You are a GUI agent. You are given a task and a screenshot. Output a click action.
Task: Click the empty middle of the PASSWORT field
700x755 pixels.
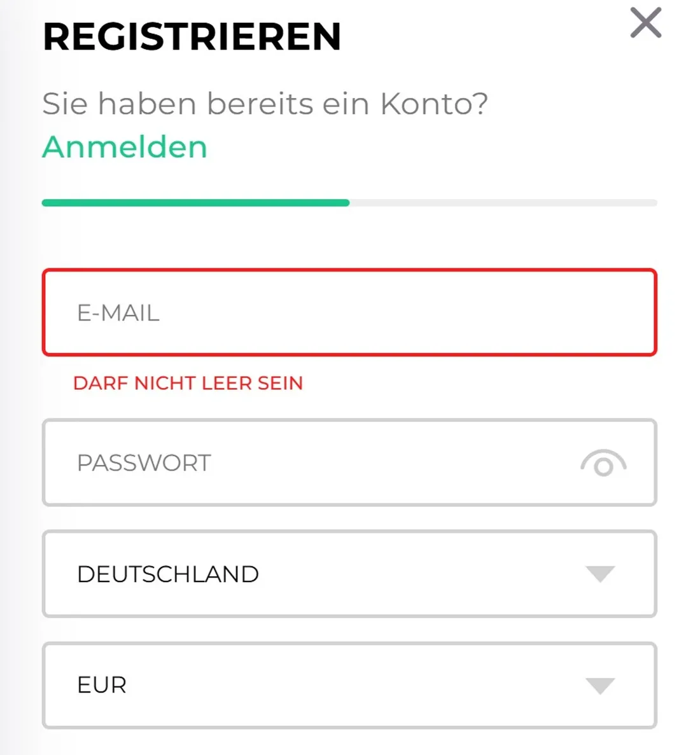pyautogui.click(x=382, y=463)
